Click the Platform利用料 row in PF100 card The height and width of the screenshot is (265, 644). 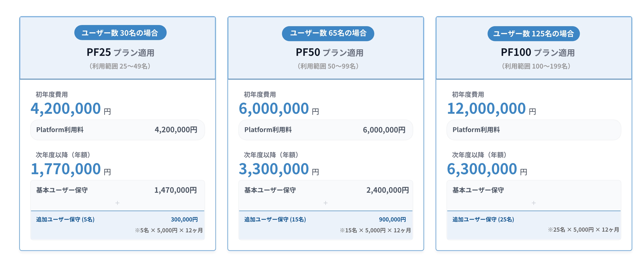point(534,130)
